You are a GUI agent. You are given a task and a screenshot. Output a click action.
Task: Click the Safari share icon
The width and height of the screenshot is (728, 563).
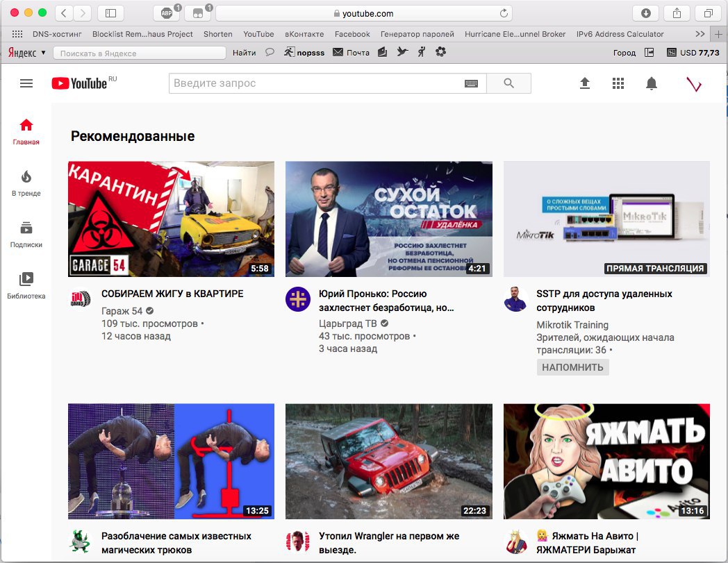pyautogui.click(x=677, y=13)
